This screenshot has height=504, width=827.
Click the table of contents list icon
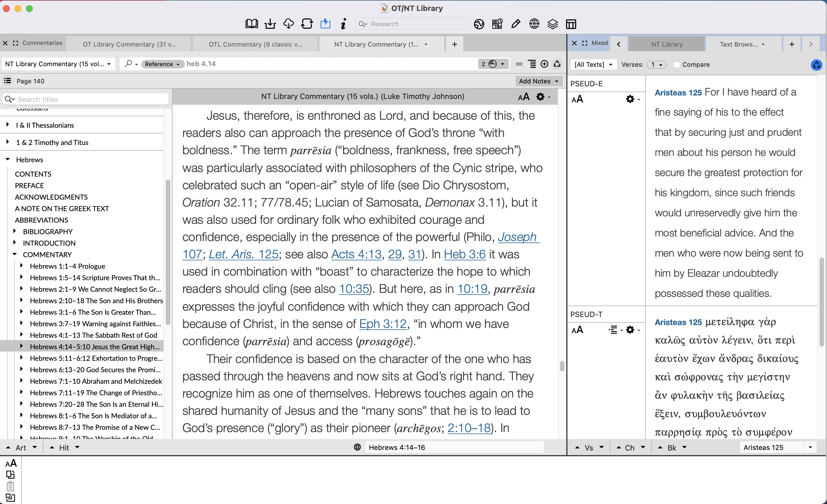[x=7, y=81]
